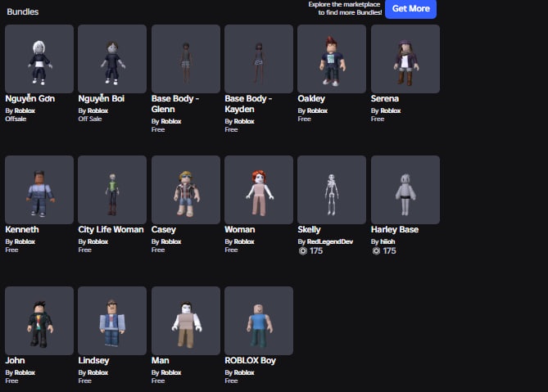The width and height of the screenshot is (548, 392).
Task: Click the Nguyễn Gơn title link
Action: [30, 98]
